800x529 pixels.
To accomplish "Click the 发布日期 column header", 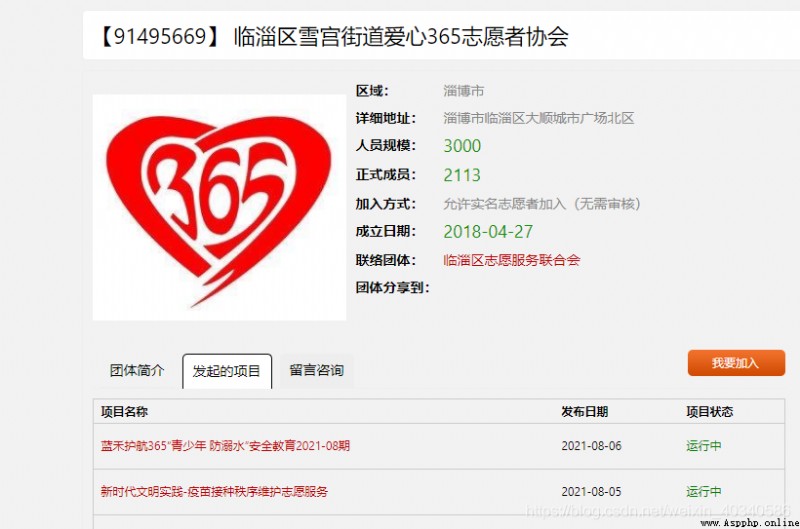I will 585,412.
